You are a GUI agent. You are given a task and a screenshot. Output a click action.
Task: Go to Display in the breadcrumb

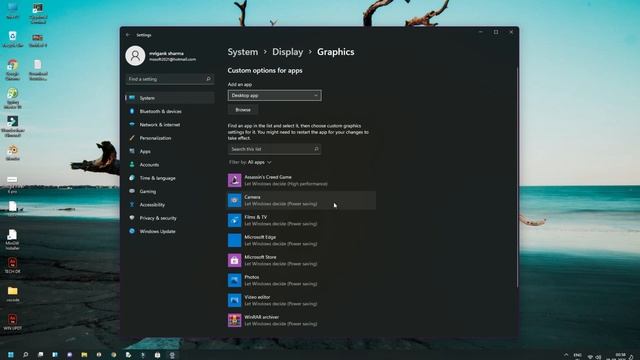(x=288, y=52)
